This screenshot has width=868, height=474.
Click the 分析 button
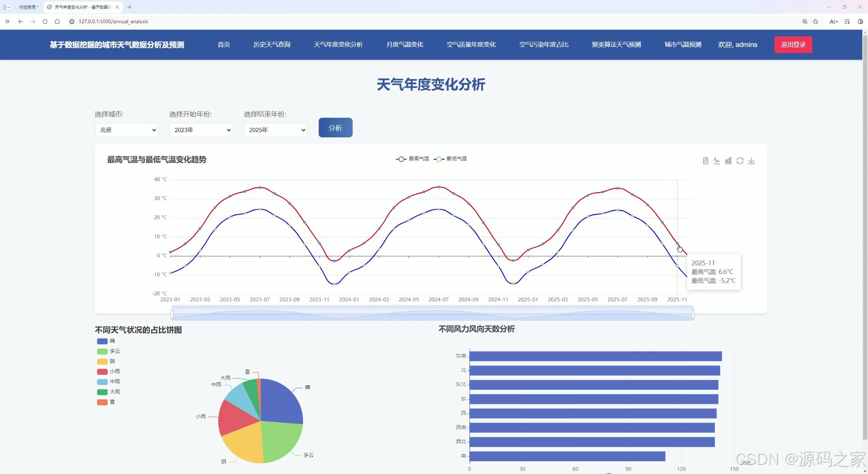pyautogui.click(x=335, y=128)
